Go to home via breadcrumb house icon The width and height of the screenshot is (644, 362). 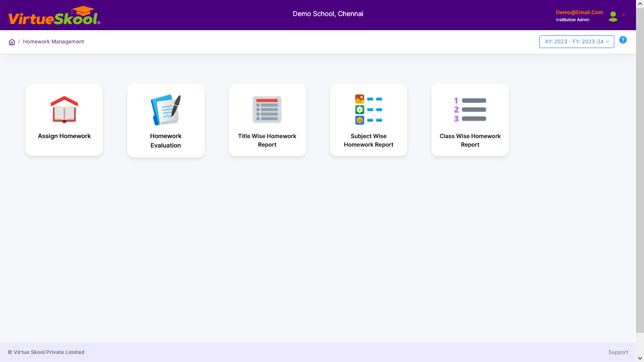point(12,42)
